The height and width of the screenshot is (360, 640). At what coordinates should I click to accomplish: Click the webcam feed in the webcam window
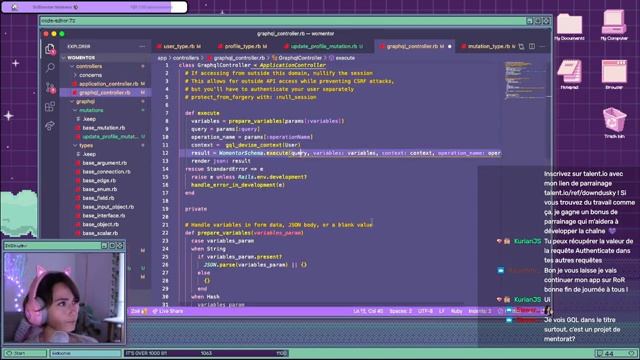pos(64,298)
